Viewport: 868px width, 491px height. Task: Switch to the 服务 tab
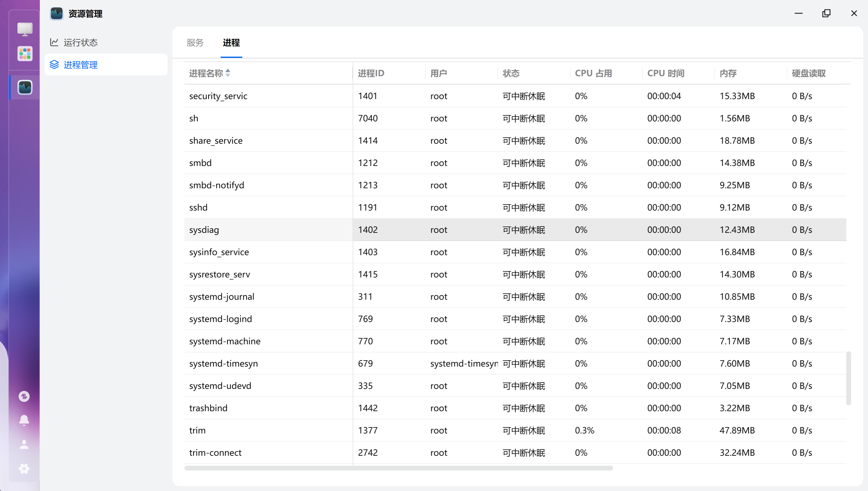(195, 42)
